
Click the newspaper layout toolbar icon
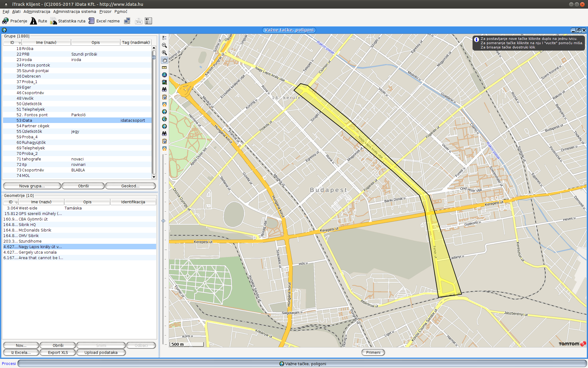coord(149,21)
